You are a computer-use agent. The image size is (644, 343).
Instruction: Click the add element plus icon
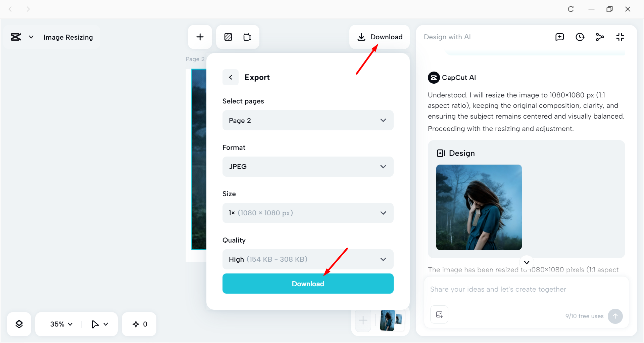point(200,37)
